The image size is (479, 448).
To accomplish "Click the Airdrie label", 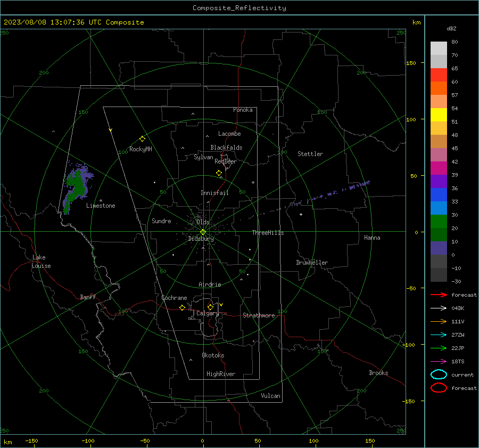I will tap(210, 284).
